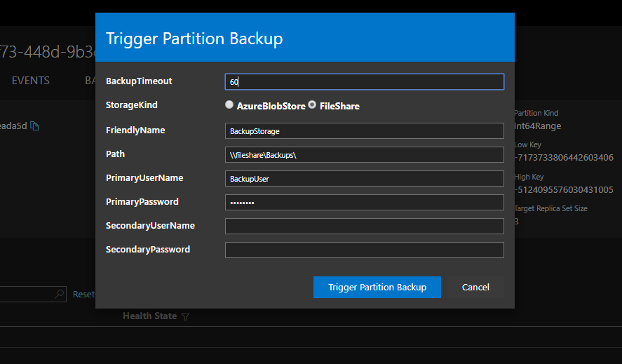Click the FileShare label text

[339, 107]
